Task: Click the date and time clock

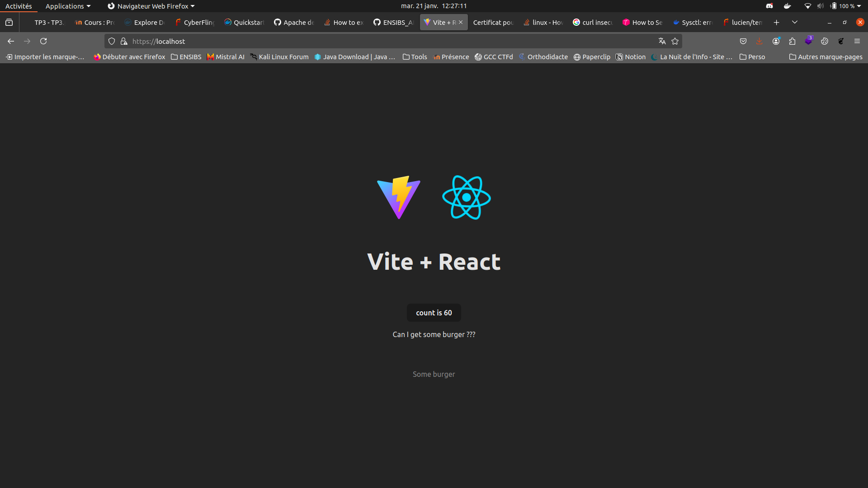Action: click(x=434, y=6)
